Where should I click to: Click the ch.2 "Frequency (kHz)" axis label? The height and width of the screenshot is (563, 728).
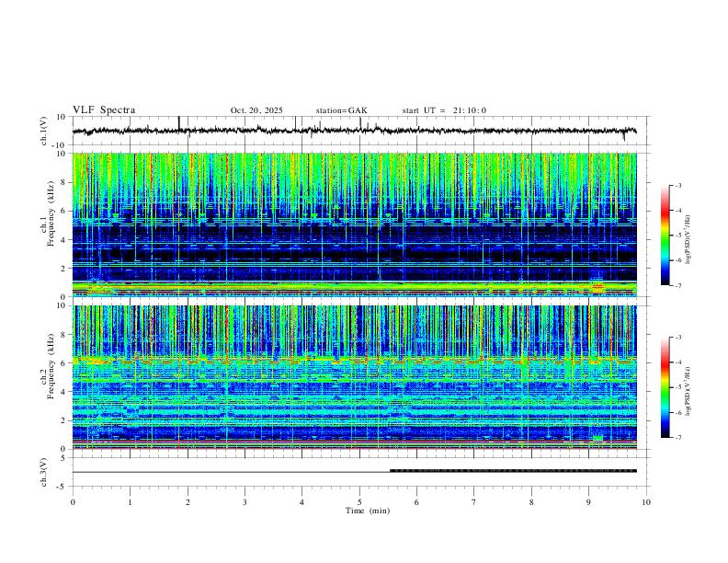(x=51, y=366)
